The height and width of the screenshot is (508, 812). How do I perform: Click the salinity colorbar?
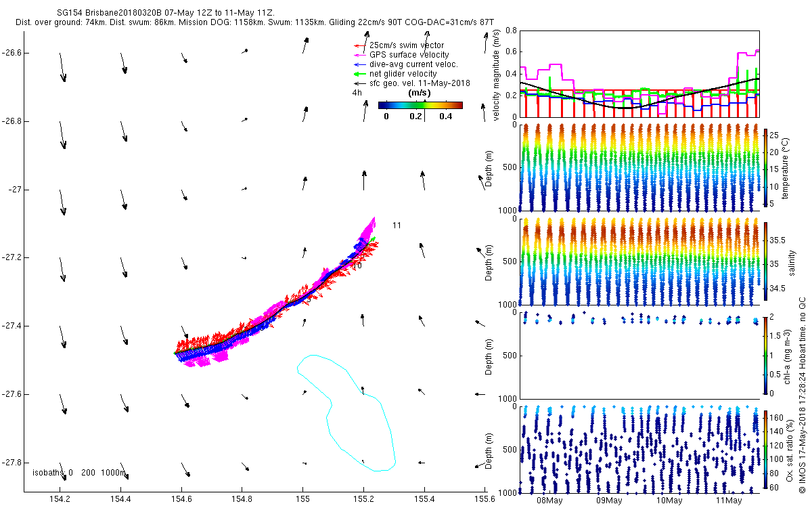766,262
